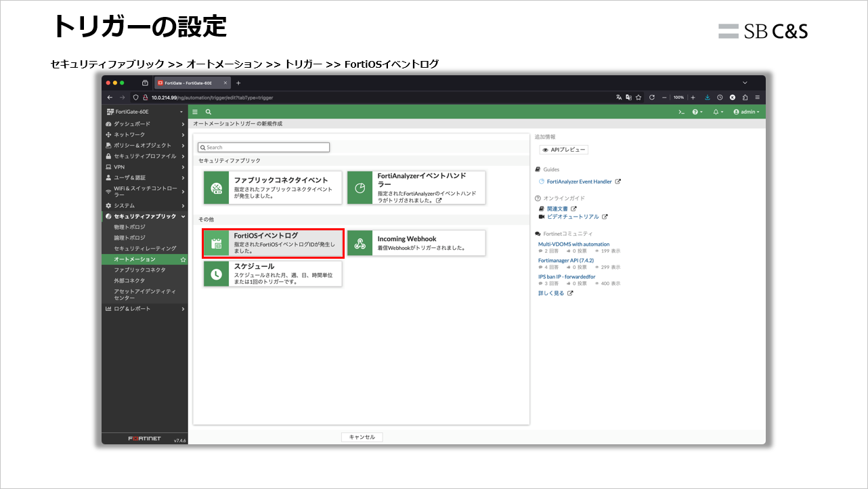Expand the ダッシュボード sidebar menu

145,124
